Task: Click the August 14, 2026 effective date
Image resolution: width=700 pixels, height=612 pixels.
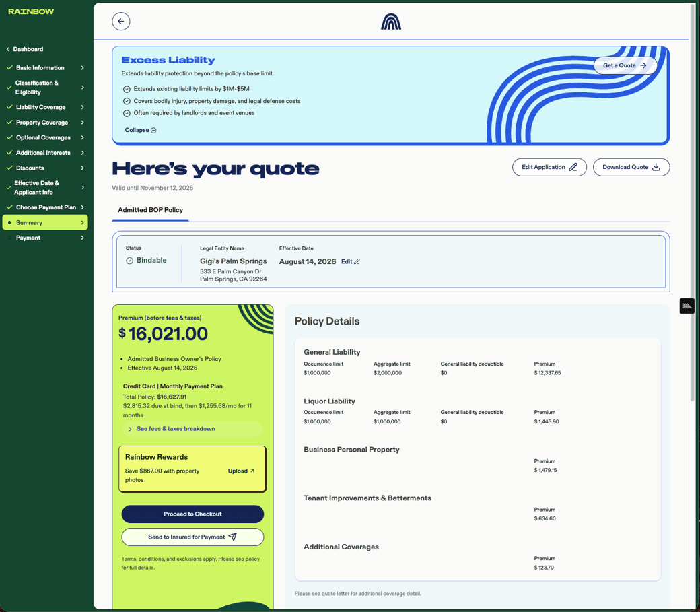Action: [308, 261]
